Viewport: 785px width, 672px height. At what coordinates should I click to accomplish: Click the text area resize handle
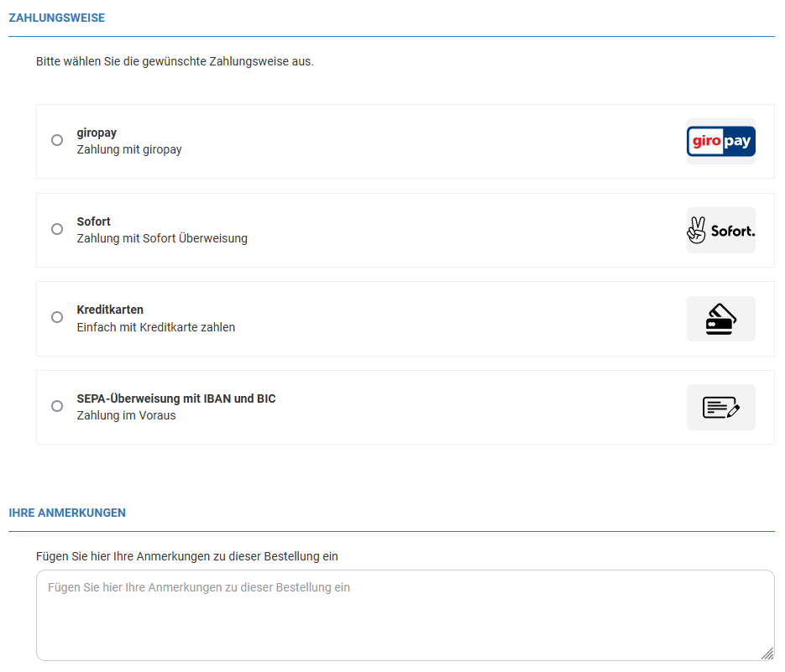(x=767, y=654)
